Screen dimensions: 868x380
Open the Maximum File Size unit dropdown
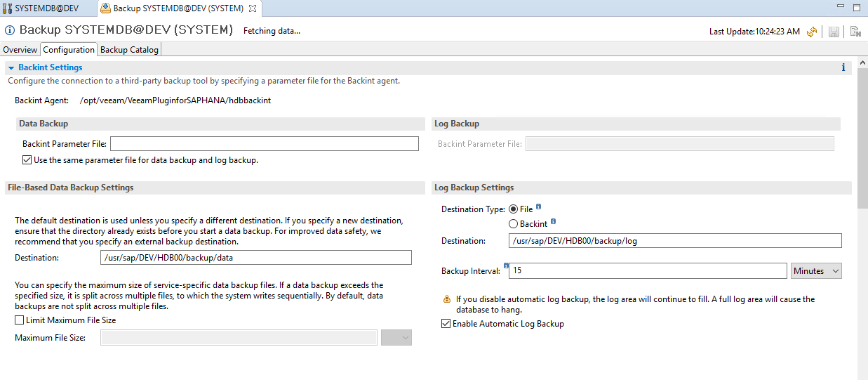click(x=396, y=338)
